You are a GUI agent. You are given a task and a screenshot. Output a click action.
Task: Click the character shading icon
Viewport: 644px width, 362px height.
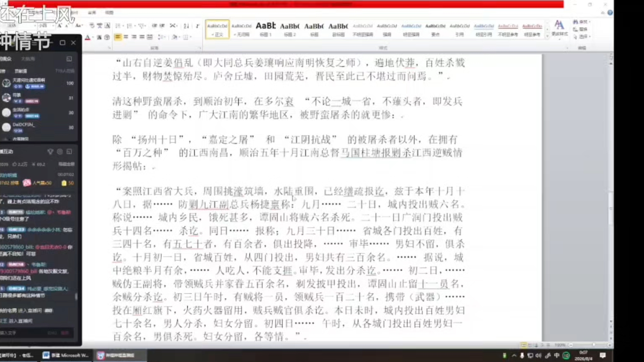[99, 38]
